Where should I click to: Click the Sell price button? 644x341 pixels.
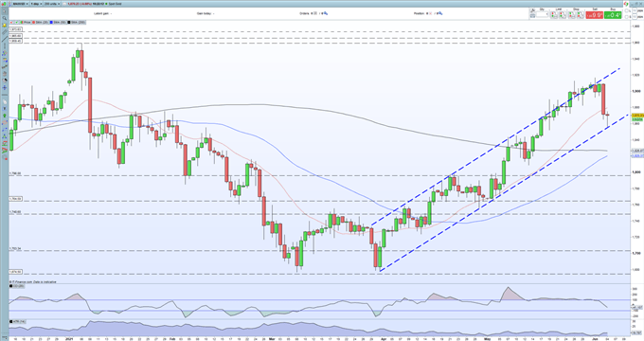(x=595, y=15)
